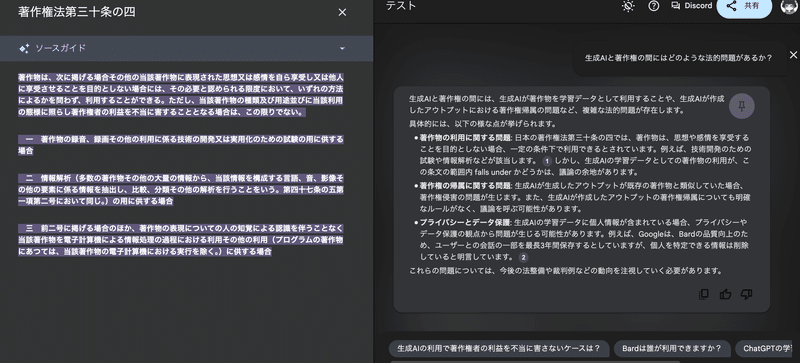
Task: Copy the response with the copy icon
Action: 704,294
